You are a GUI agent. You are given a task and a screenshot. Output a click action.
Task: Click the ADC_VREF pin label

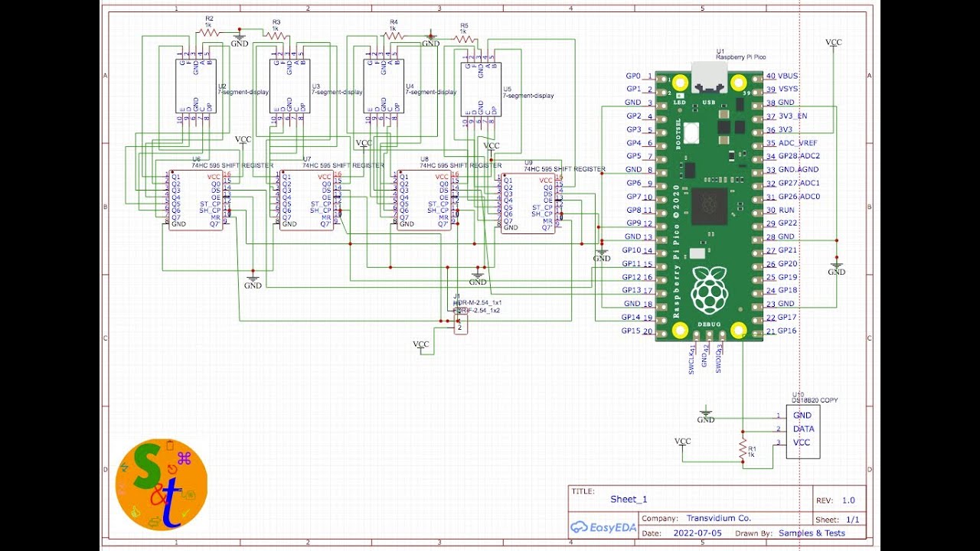tap(797, 143)
